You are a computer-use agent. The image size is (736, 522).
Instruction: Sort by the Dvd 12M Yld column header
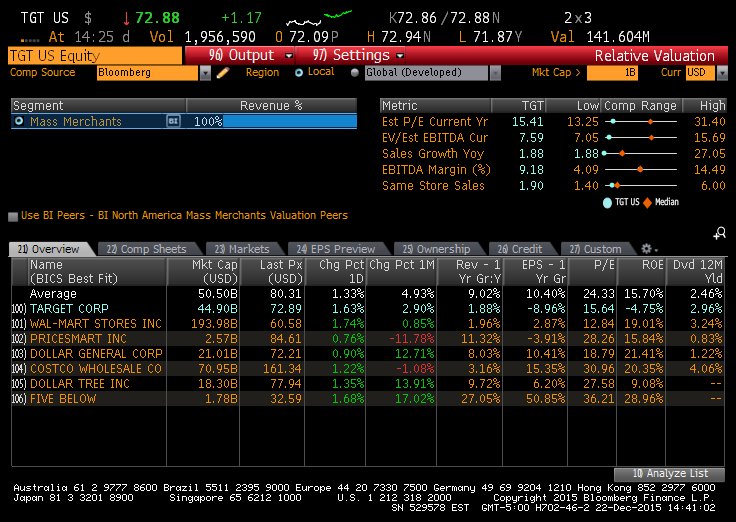tap(696, 272)
